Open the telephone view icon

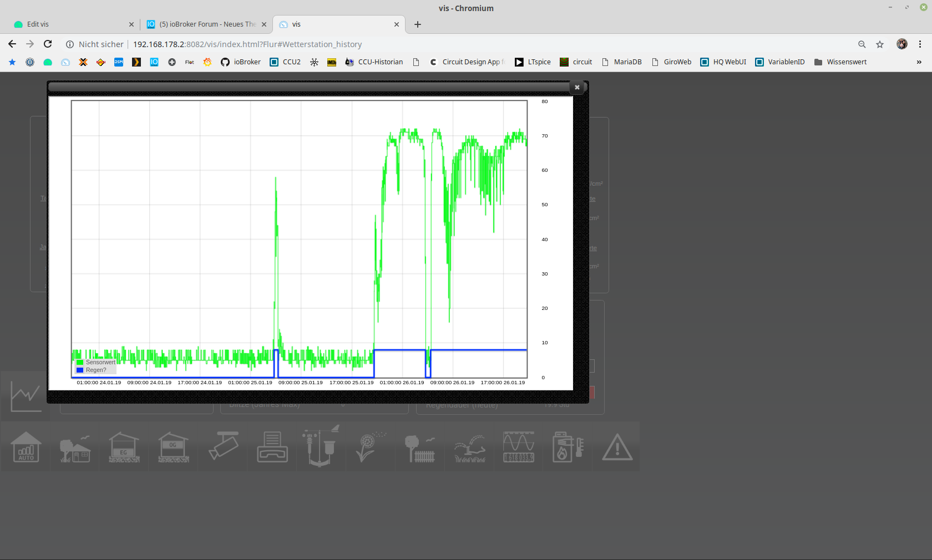pyautogui.click(x=272, y=447)
